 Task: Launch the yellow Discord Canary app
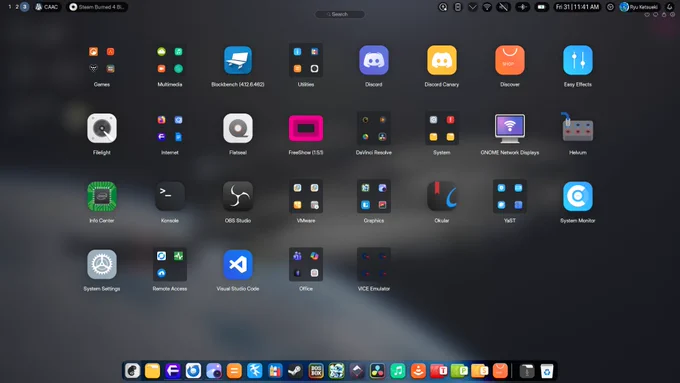(441, 60)
